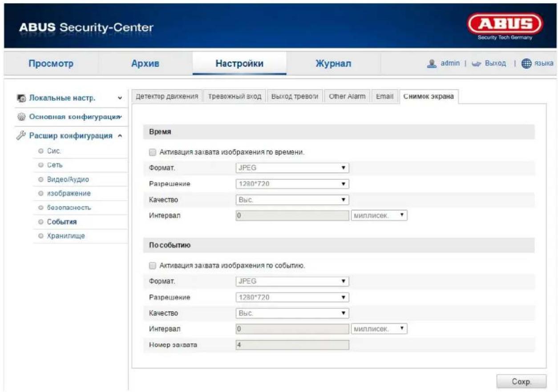
Task: Open изображение in the sidebar
Action: [70, 194]
